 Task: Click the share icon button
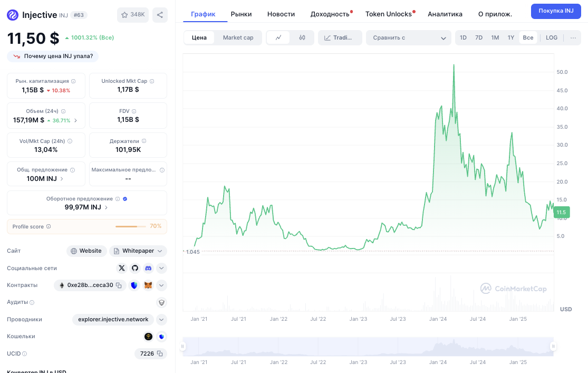[x=160, y=15]
